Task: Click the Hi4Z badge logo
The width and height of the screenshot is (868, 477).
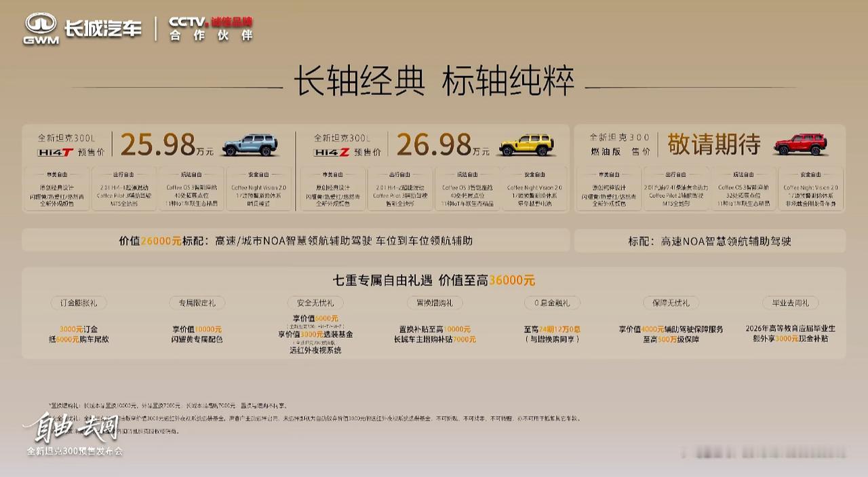Action: pos(332,153)
